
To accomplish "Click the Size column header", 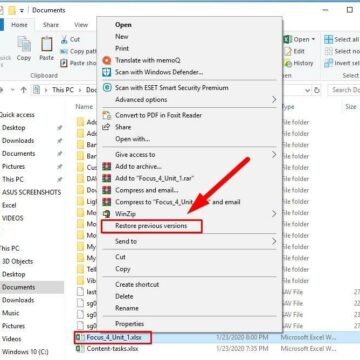I will tap(351, 107).
